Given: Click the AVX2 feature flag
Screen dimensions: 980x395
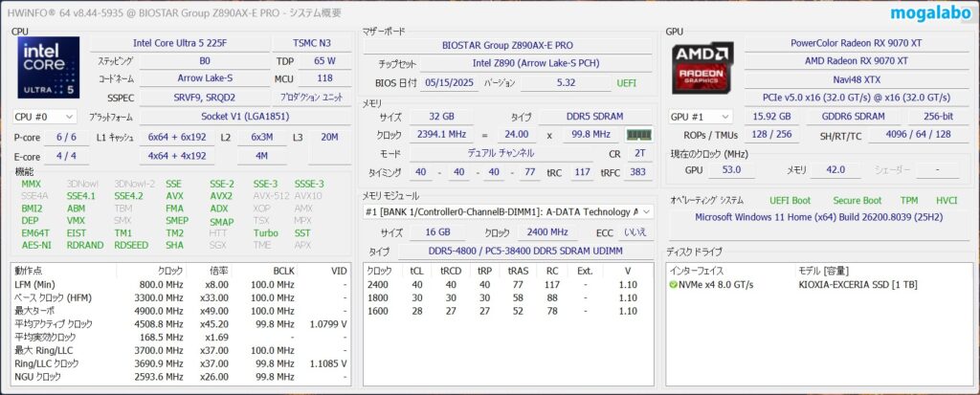Looking at the screenshot, I should 221,196.
